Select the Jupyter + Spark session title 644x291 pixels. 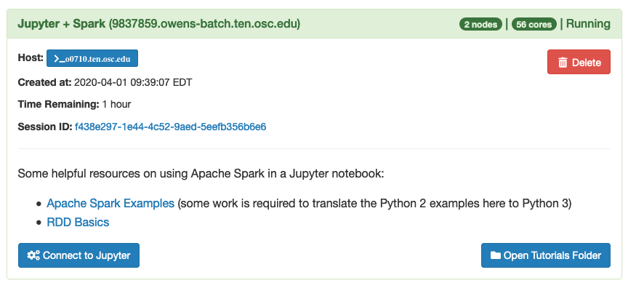[x=159, y=24]
